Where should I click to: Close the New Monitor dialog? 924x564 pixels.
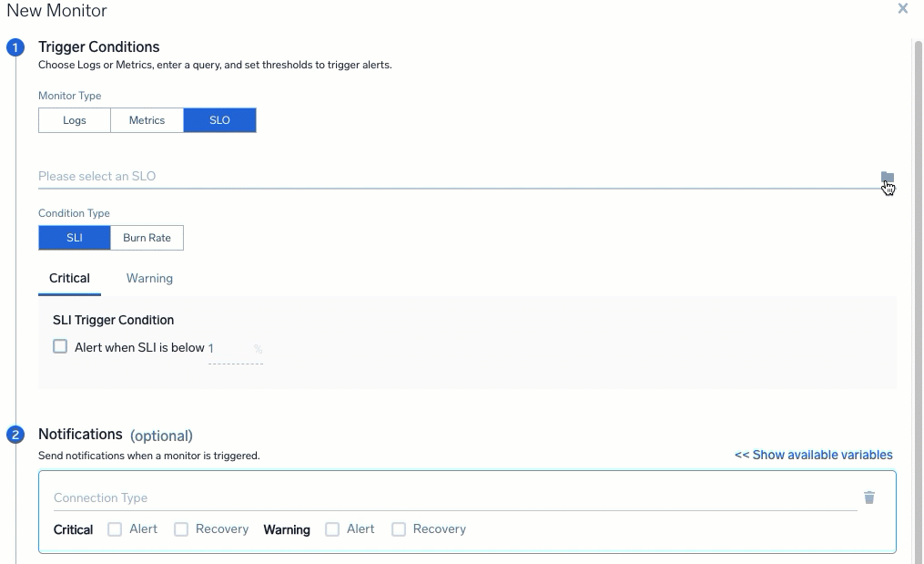[x=902, y=9]
